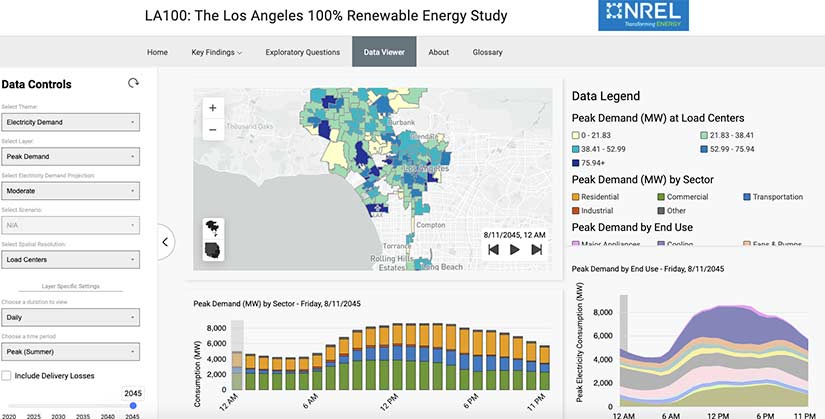The image size is (825, 419).
Task: Click the Thousand Oaks map label
Action: click(250, 126)
